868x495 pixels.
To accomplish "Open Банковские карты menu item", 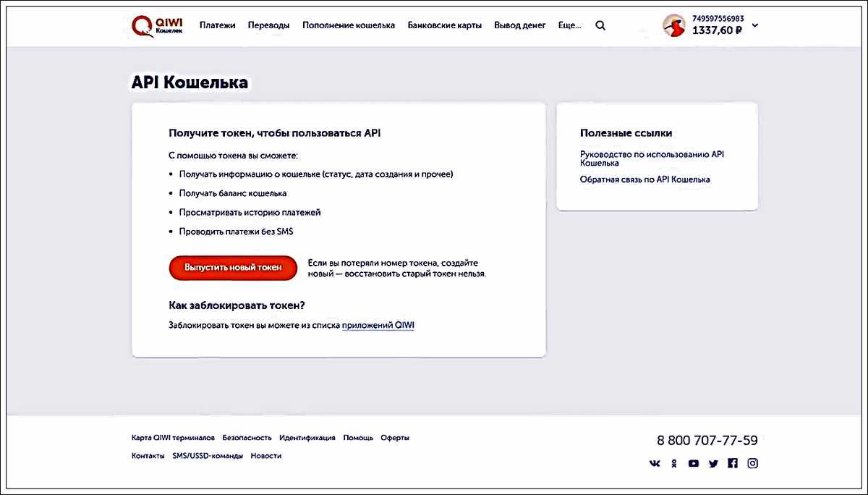I will point(444,25).
